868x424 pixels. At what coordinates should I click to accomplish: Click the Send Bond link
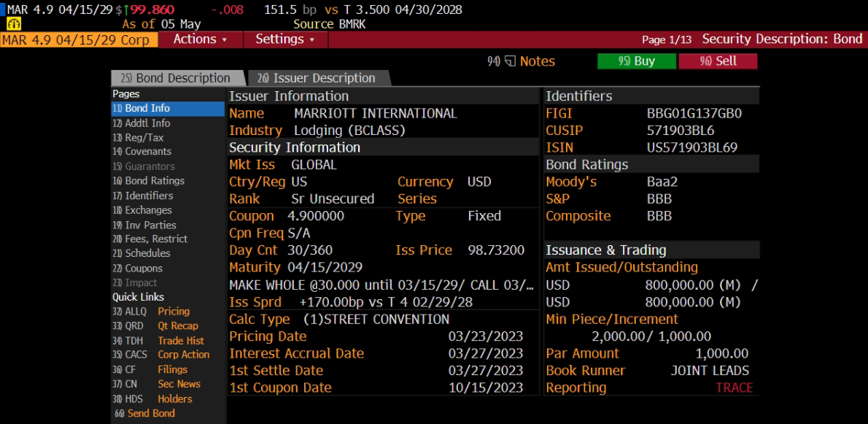[144, 413]
